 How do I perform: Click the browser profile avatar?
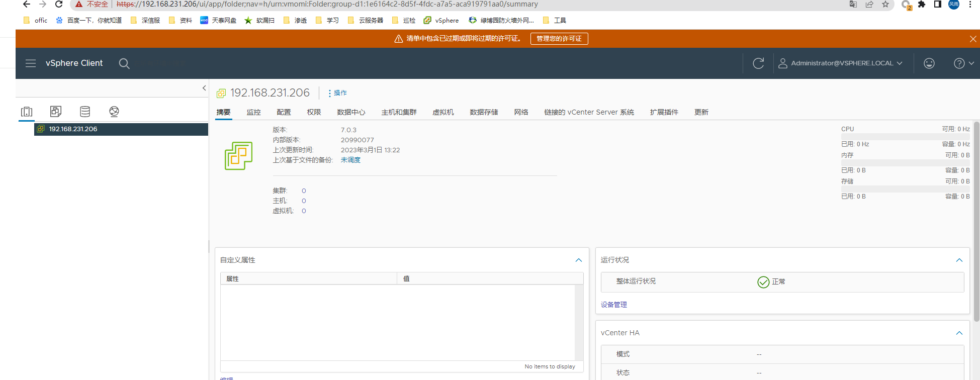pos(954,4)
